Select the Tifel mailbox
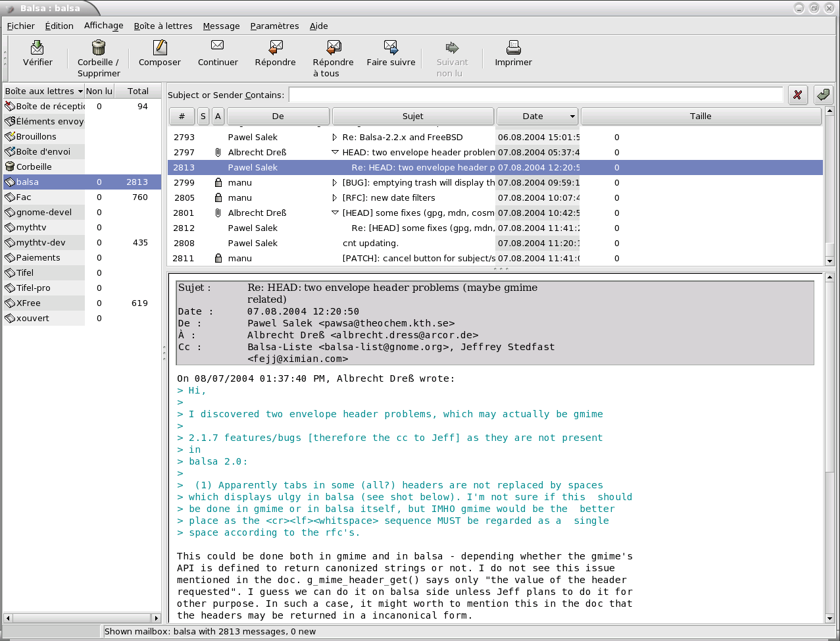 click(x=82, y=272)
